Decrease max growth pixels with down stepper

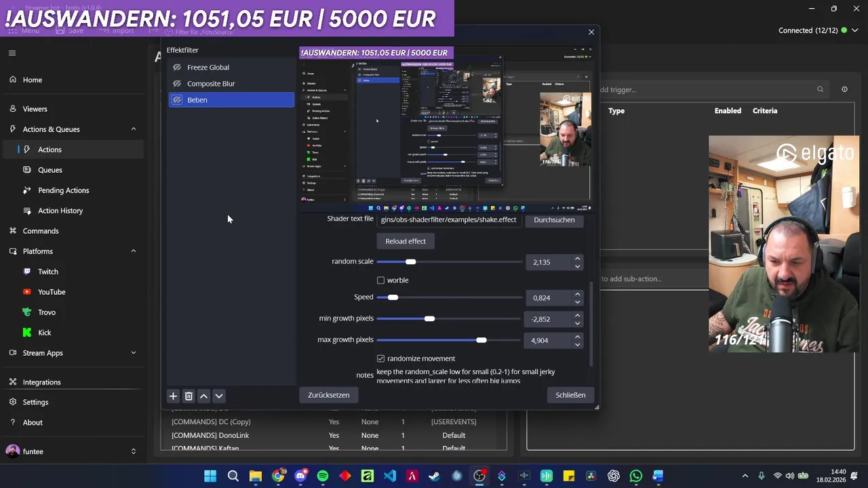[577, 344]
